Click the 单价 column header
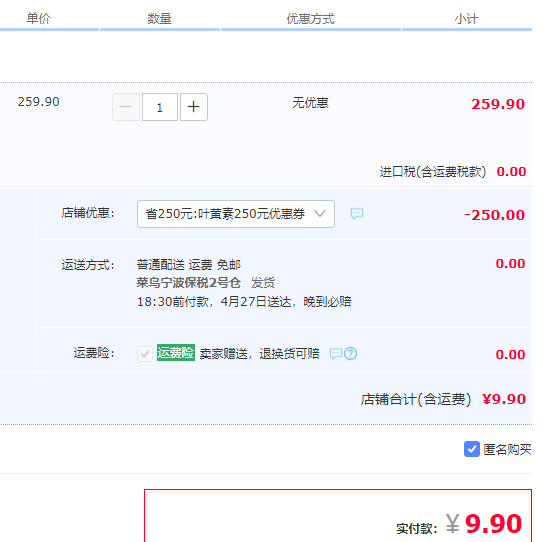This screenshot has height=542, width=543. coord(38,19)
